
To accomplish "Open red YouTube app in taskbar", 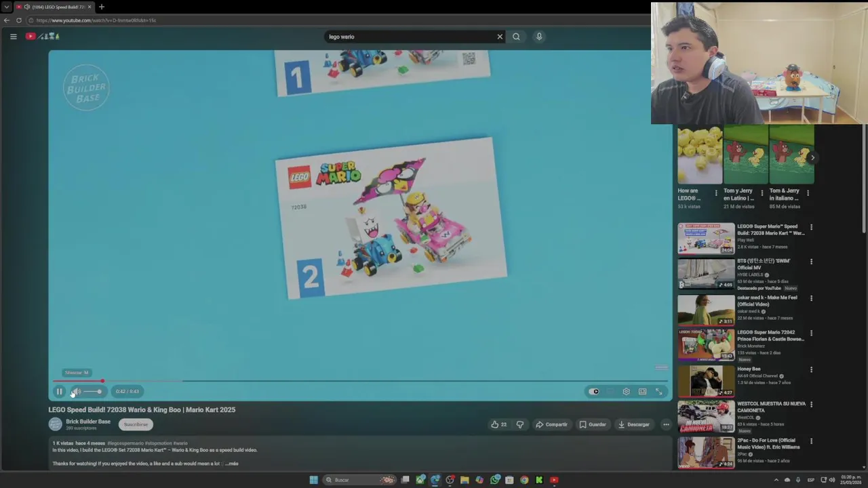I will [x=554, y=480].
